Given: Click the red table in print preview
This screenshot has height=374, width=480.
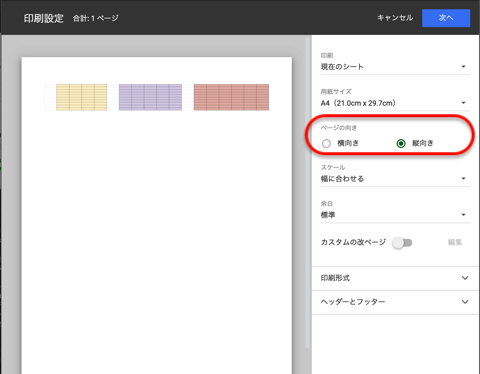Looking at the screenshot, I should click(231, 97).
